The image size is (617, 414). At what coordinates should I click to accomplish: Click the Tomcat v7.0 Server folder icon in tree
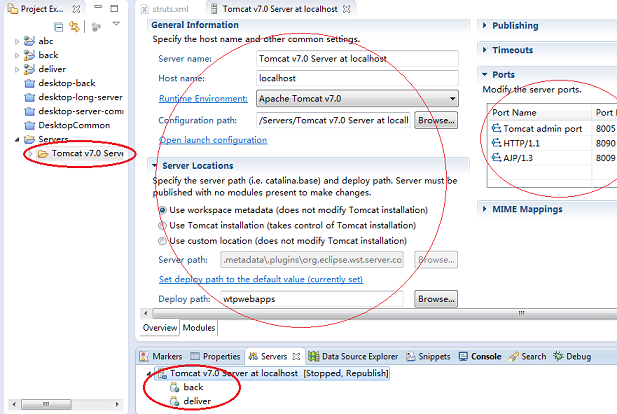(43, 153)
